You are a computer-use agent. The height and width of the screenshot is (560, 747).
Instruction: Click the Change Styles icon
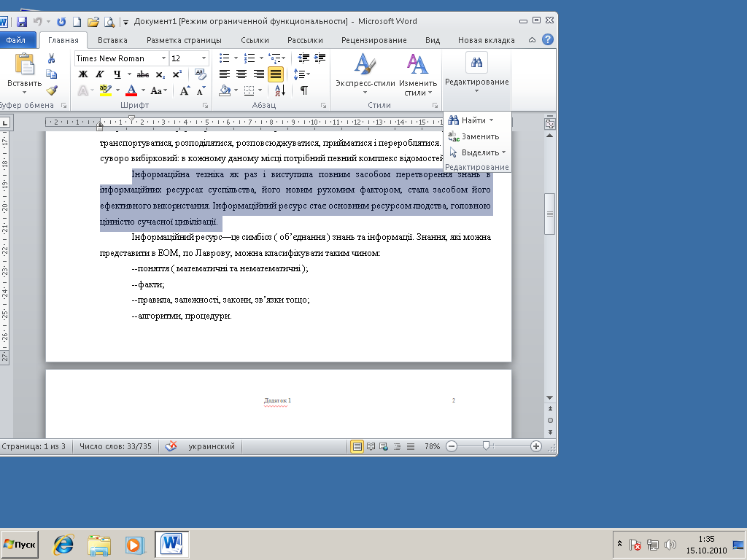(x=417, y=64)
